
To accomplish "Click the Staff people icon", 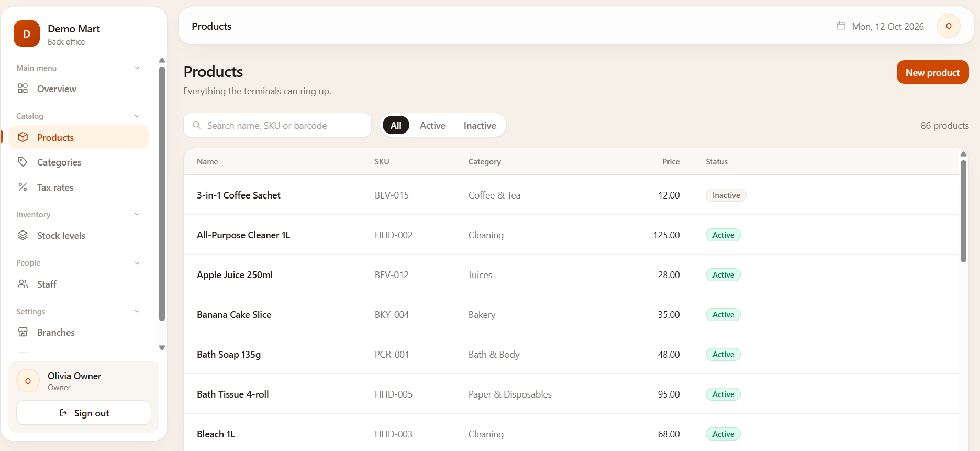I will [x=23, y=284].
